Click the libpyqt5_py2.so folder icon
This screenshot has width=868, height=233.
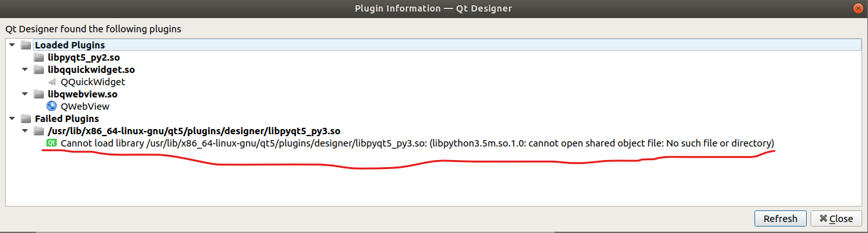pyautogui.click(x=39, y=57)
